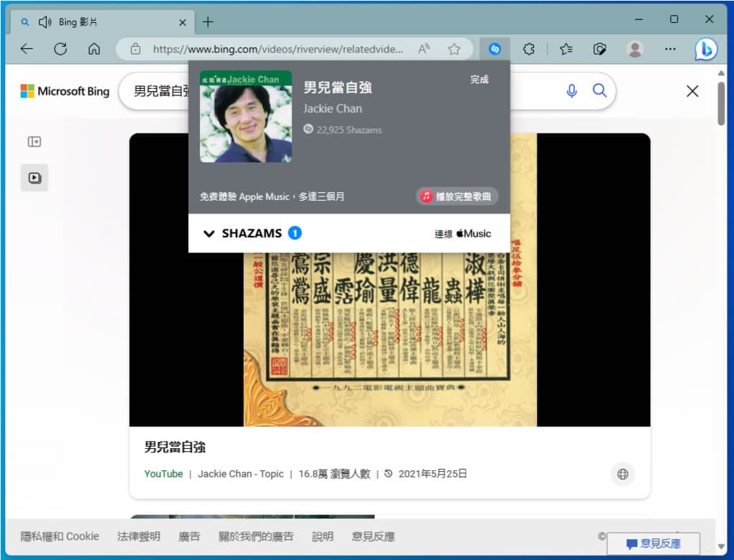Toggle the sidebar expand panel icon
734x560 pixels.
pyautogui.click(x=34, y=142)
